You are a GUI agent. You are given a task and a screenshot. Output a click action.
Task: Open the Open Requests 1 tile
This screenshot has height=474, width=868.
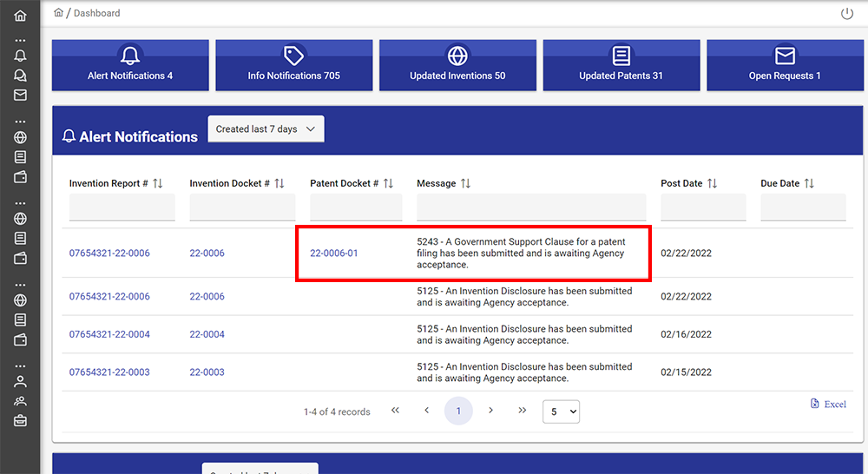(785, 65)
